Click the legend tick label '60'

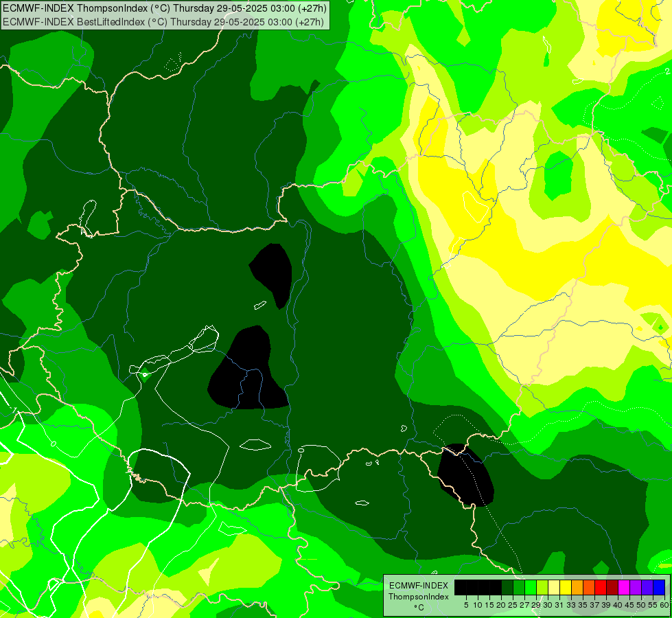click(x=664, y=605)
